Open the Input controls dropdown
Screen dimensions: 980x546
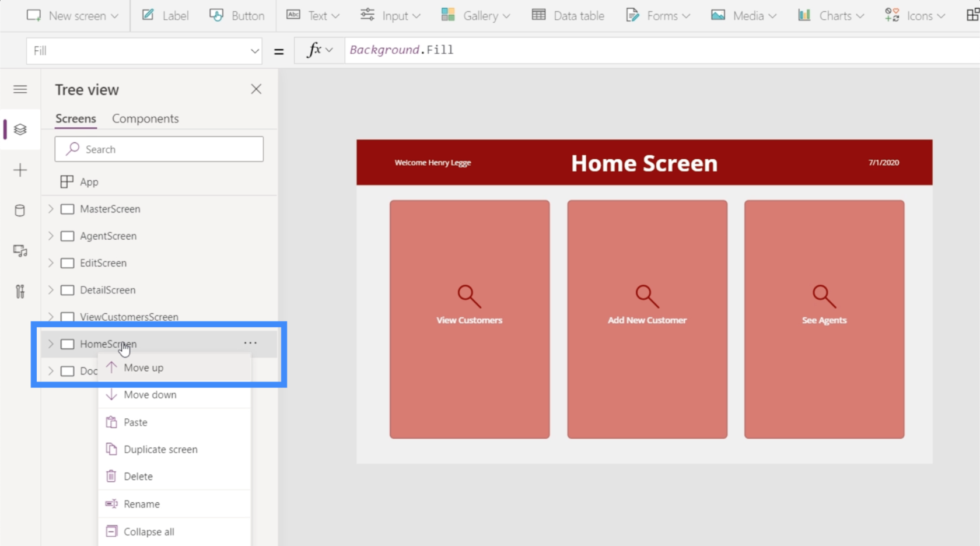[390, 16]
